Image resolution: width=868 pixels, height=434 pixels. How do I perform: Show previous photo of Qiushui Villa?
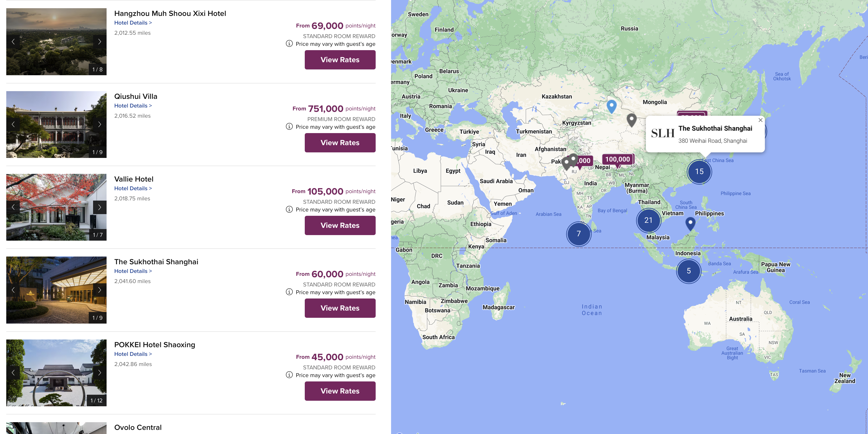coord(13,124)
